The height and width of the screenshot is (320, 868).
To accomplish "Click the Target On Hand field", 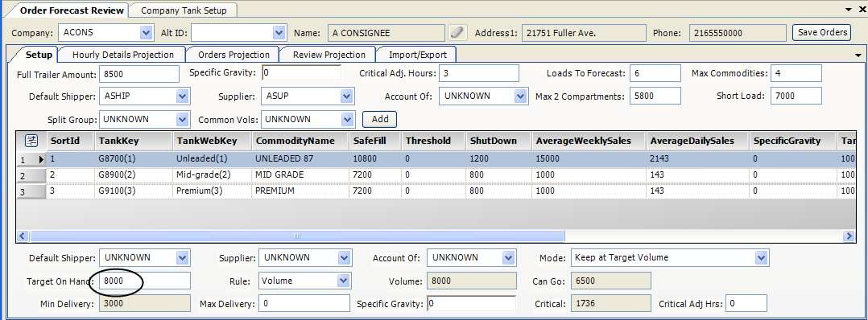I will click(145, 281).
